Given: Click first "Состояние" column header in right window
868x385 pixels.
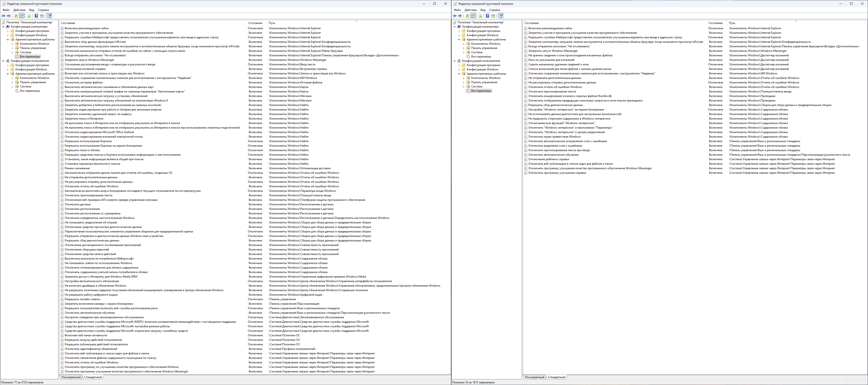Looking at the screenshot, I should [532, 23].
